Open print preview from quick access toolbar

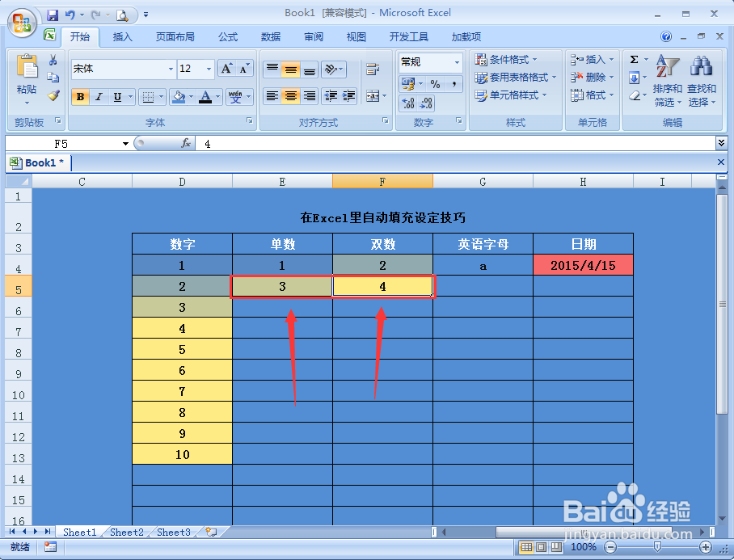coord(122,15)
